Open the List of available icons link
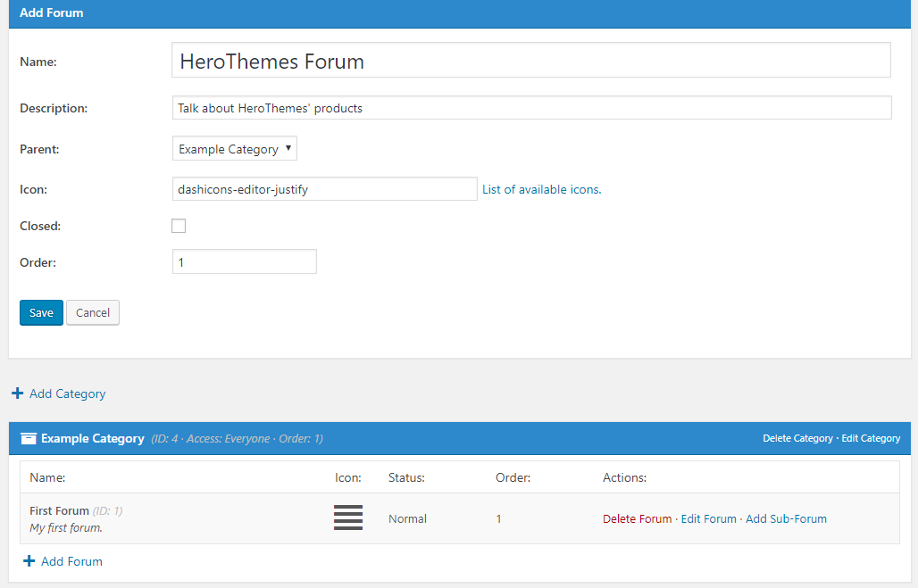This screenshot has height=588, width=918. tap(541, 189)
